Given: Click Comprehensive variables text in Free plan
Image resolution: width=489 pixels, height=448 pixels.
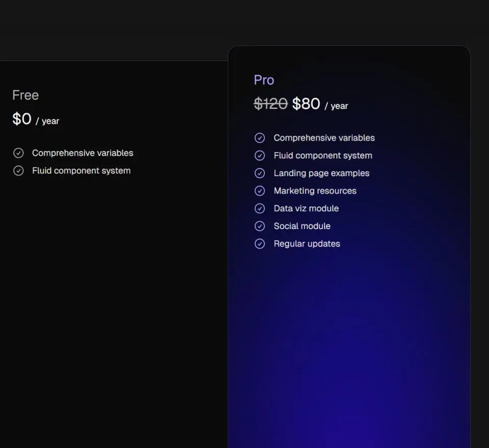Looking at the screenshot, I should [x=83, y=153].
